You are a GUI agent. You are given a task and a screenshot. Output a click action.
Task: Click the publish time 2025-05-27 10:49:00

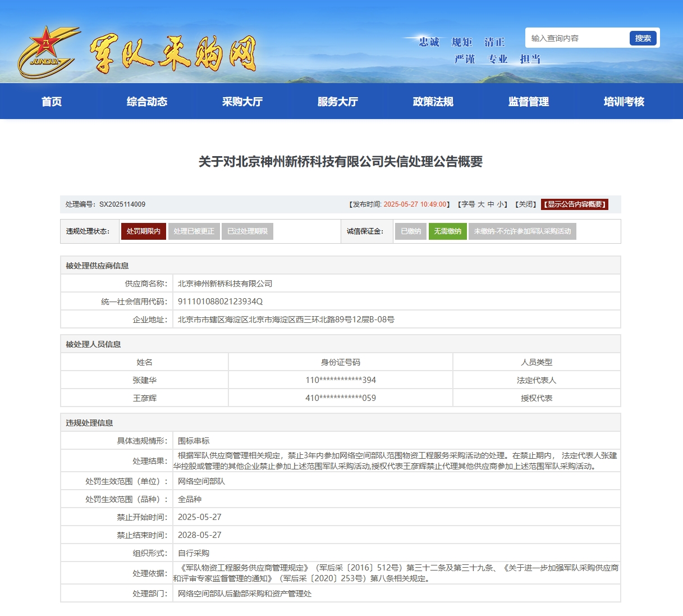coord(415,204)
